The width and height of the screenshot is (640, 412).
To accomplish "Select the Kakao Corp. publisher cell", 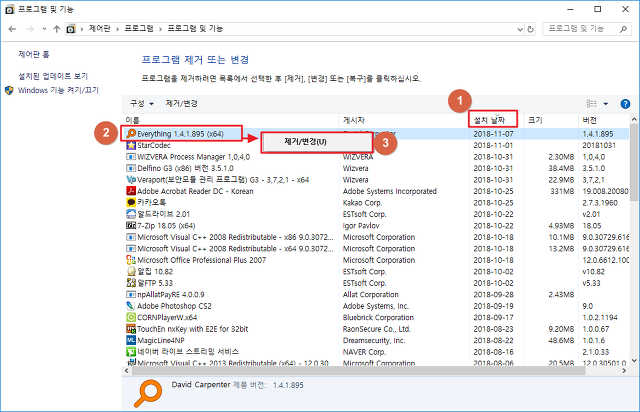I will pyautogui.click(x=362, y=203).
